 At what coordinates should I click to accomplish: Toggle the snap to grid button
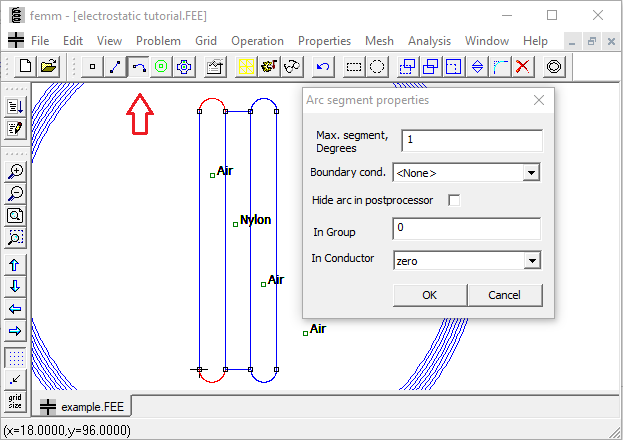[x=15, y=379]
